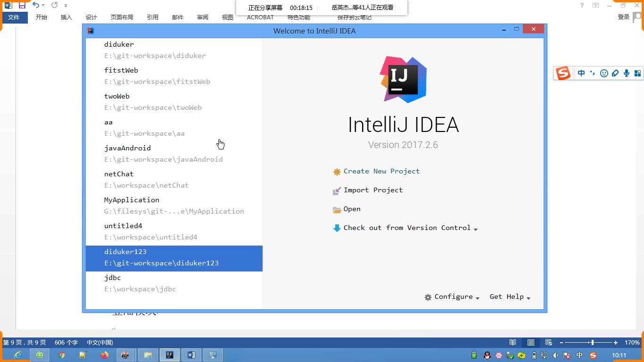Click the Sogou S logo on input bar
This screenshot has height=362, width=644.
tap(563, 73)
